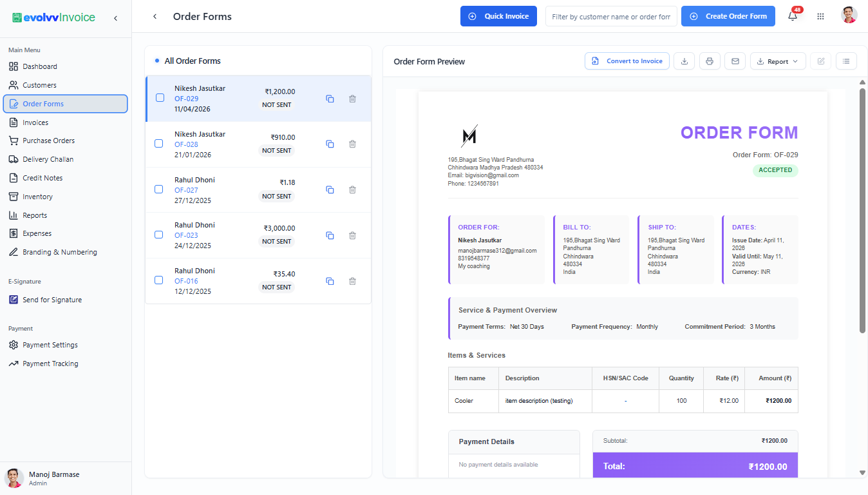
Task: Open Credit Notes in sidebar
Action: 66,178
